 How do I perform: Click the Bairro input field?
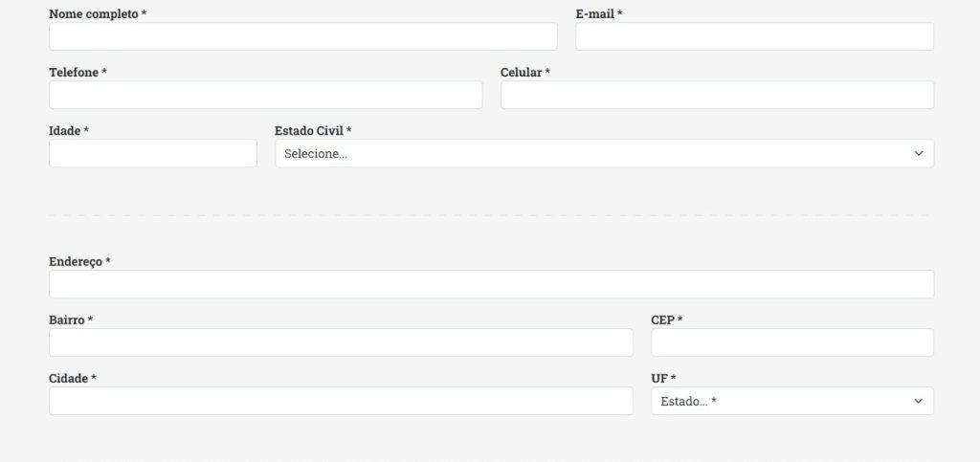tap(341, 342)
